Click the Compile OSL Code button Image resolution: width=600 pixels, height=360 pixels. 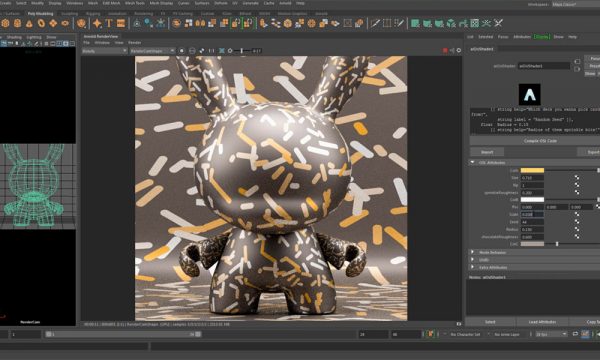(540, 141)
